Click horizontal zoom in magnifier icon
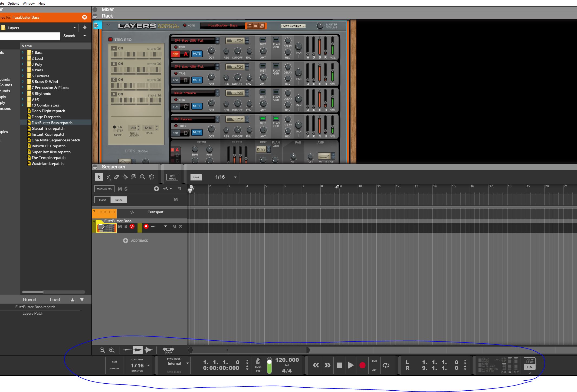 (x=112, y=350)
